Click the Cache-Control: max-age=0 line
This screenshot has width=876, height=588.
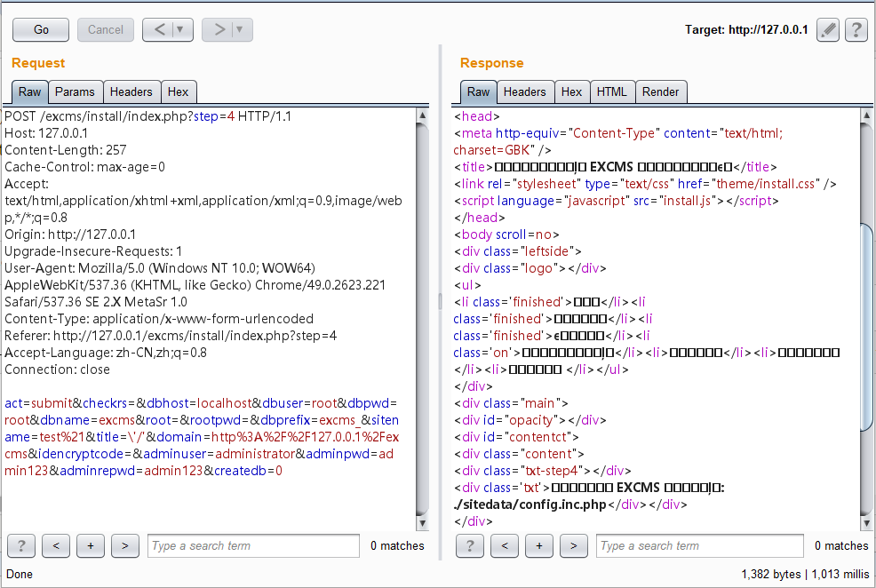(x=85, y=166)
